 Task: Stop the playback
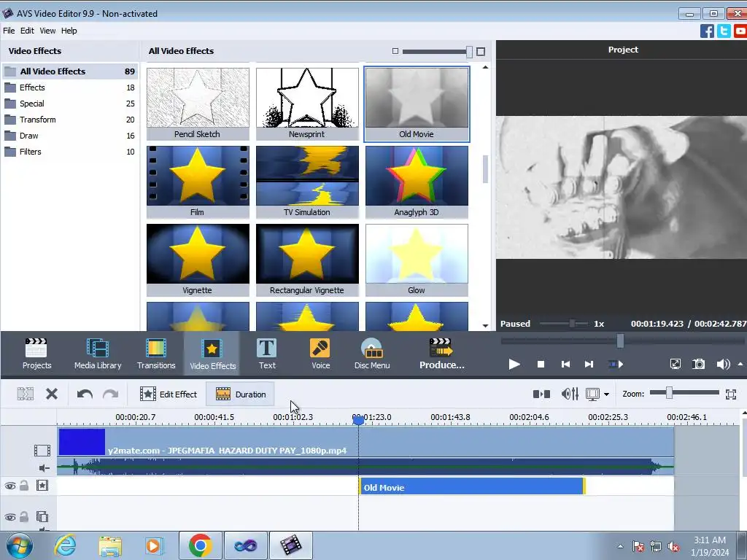coord(541,365)
